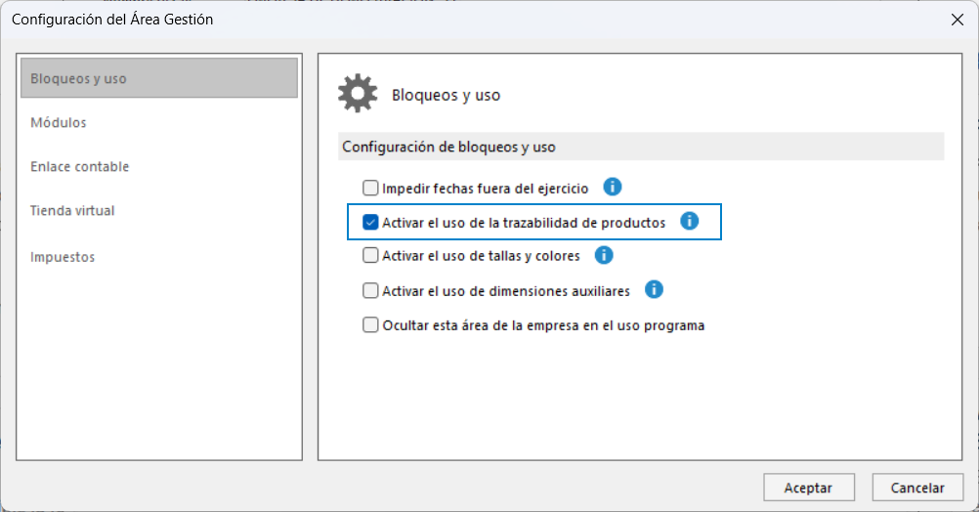Show info for trazabilidad de productos option
The image size is (980, 512).
690,221
